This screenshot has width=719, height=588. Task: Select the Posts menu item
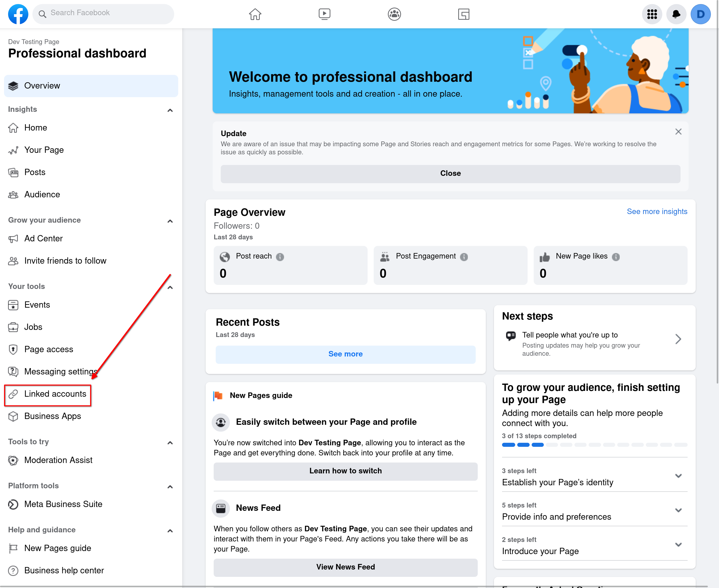35,172
